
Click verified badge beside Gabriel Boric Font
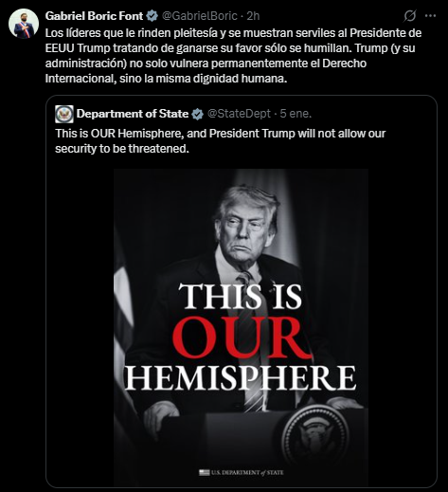tap(152, 16)
